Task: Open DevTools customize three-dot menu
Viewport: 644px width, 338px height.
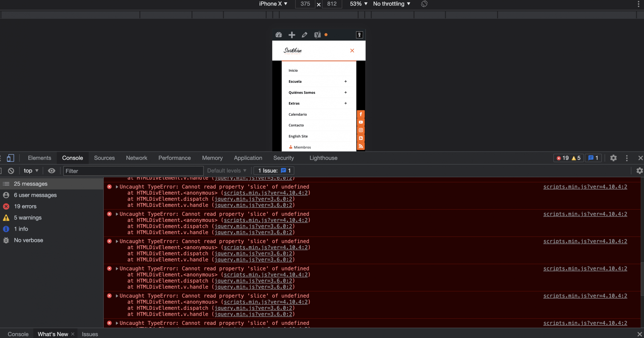Action: (627, 158)
